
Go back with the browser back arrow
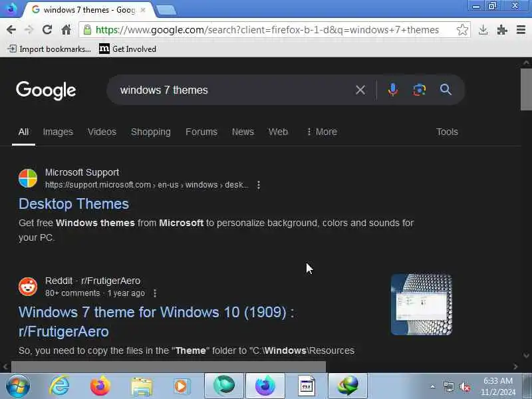[x=11, y=30]
